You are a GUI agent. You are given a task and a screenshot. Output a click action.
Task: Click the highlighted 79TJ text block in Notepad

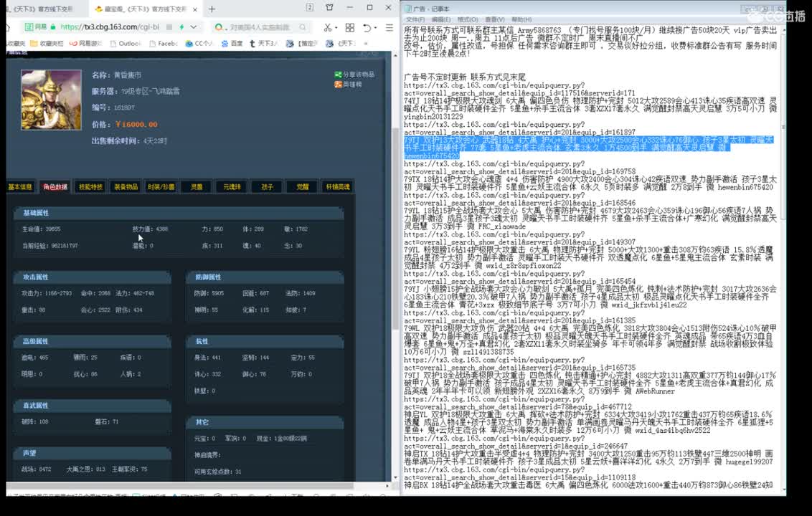[589, 148]
